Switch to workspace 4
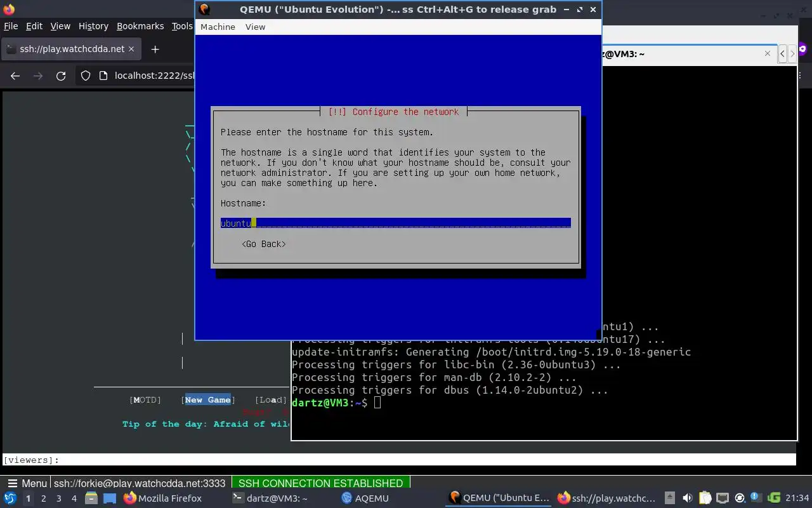Image resolution: width=812 pixels, height=508 pixels. click(74, 498)
